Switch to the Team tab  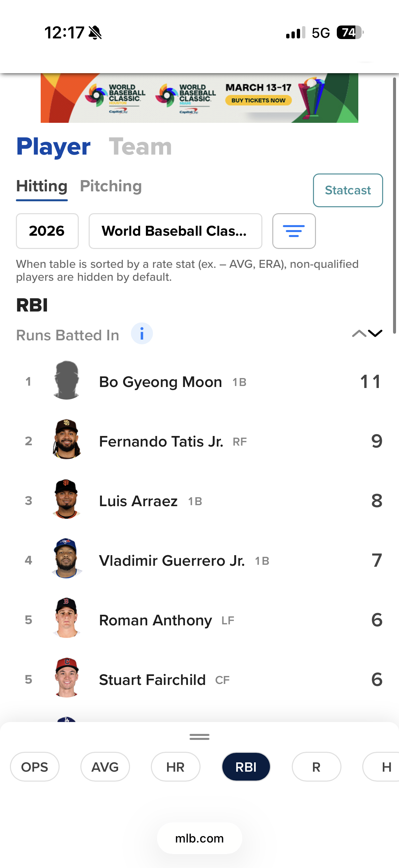140,147
